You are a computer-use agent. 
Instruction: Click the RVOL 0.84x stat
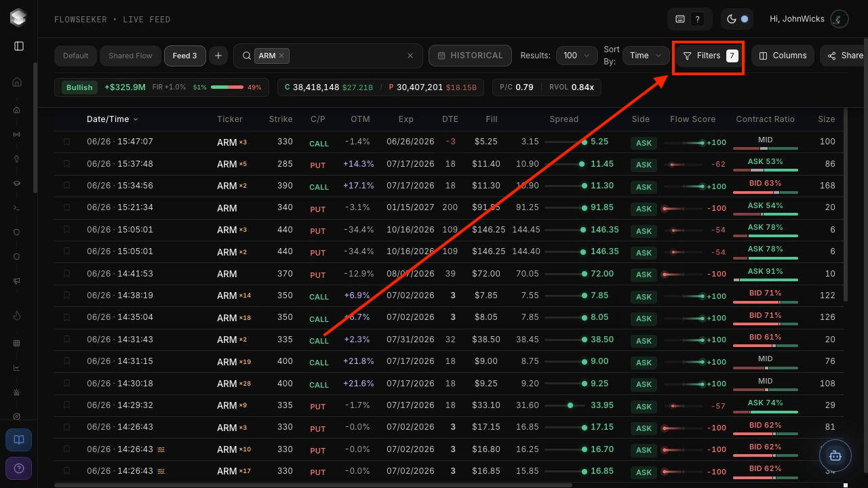(572, 87)
